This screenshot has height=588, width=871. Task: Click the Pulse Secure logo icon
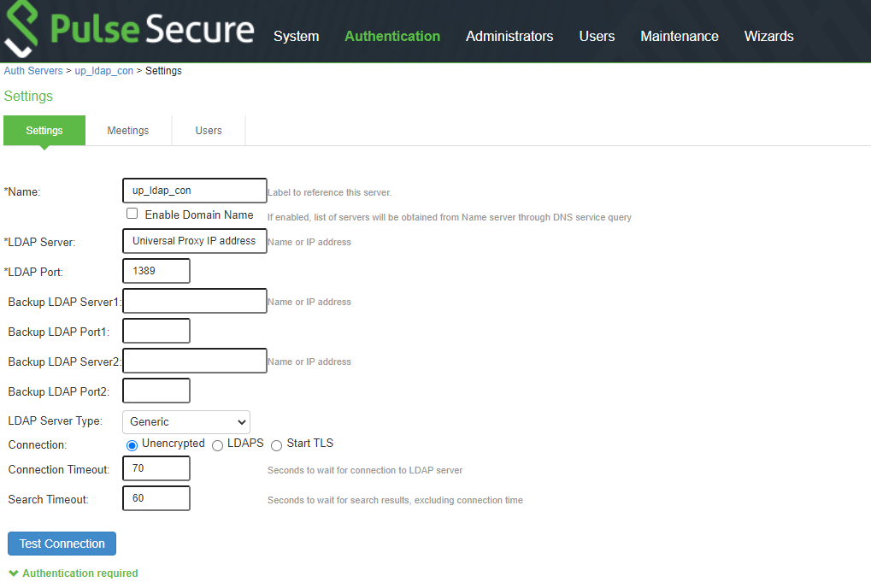pyautogui.click(x=23, y=27)
